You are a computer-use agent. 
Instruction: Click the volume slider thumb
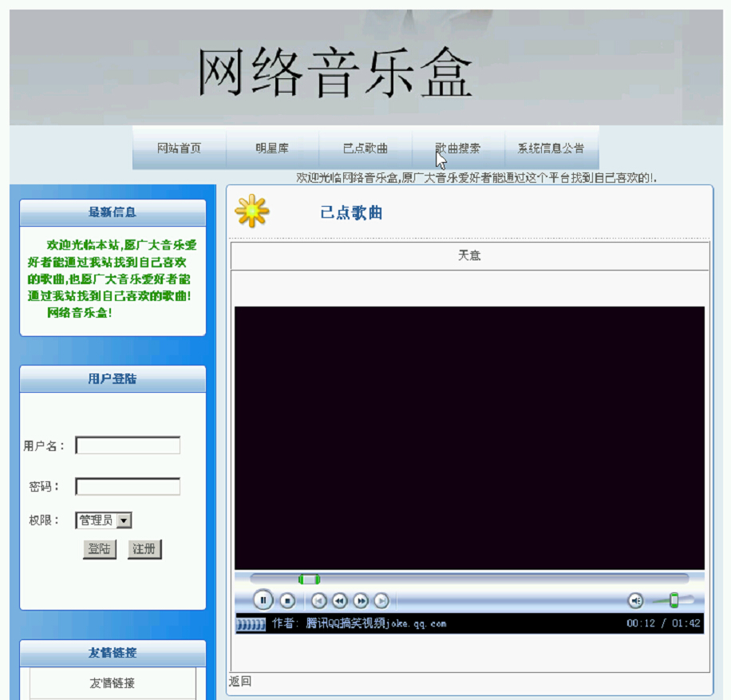click(x=674, y=600)
